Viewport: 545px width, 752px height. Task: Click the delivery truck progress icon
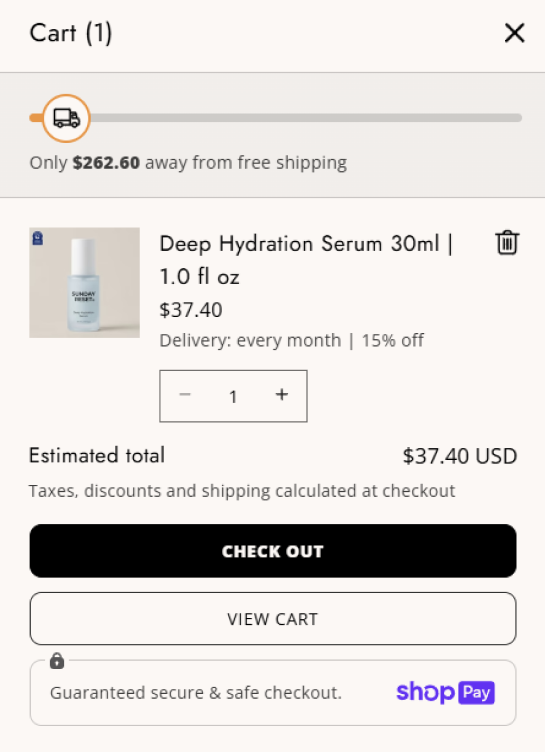pos(66,118)
